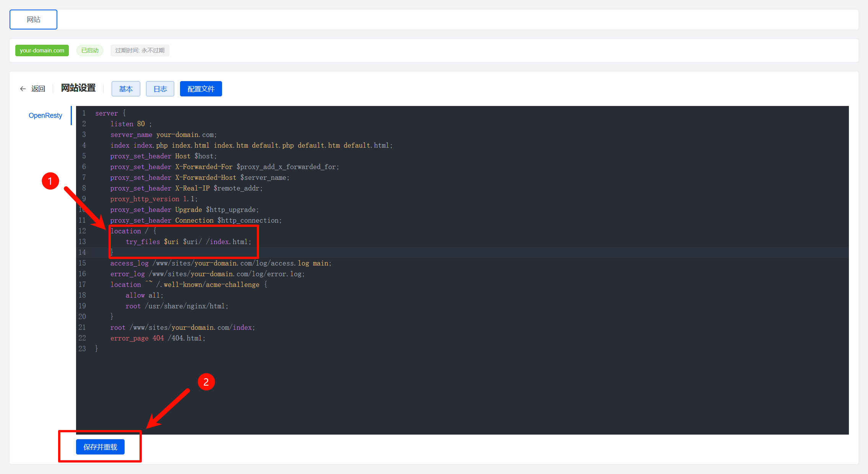This screenshot has height=474, width=868.
Task: Click the 过期时间: 永不过期 label
Action: [140, 50]
